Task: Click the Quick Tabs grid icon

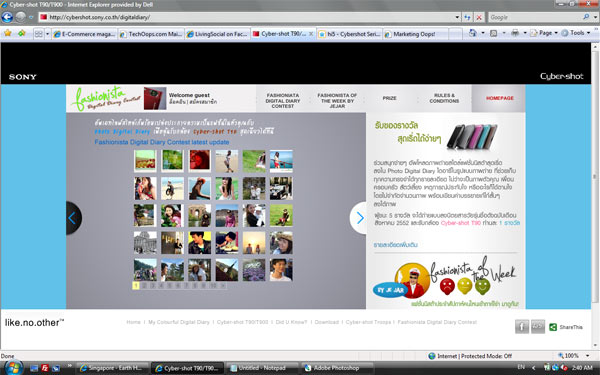Action: 39,34
